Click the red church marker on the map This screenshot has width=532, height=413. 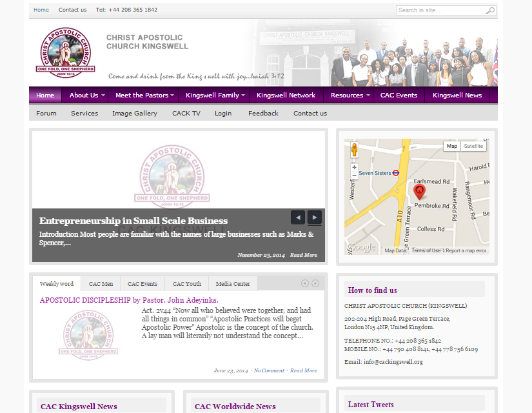[419, 192]
